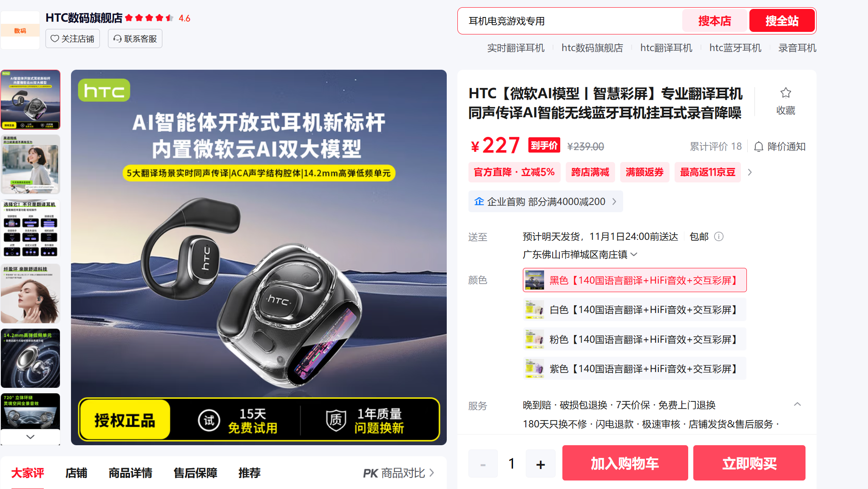
Task: Contact customer service via the headset button
Action: (135, 39)
